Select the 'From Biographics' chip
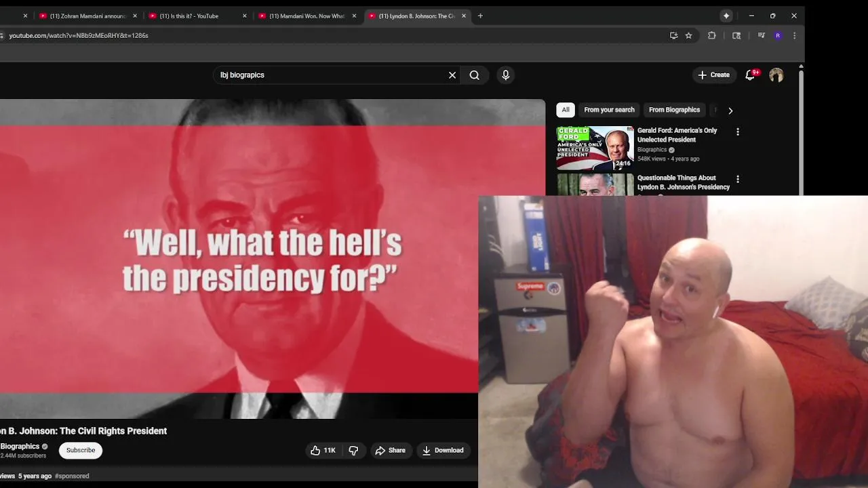The image size is (868, 488). (674, 110)
